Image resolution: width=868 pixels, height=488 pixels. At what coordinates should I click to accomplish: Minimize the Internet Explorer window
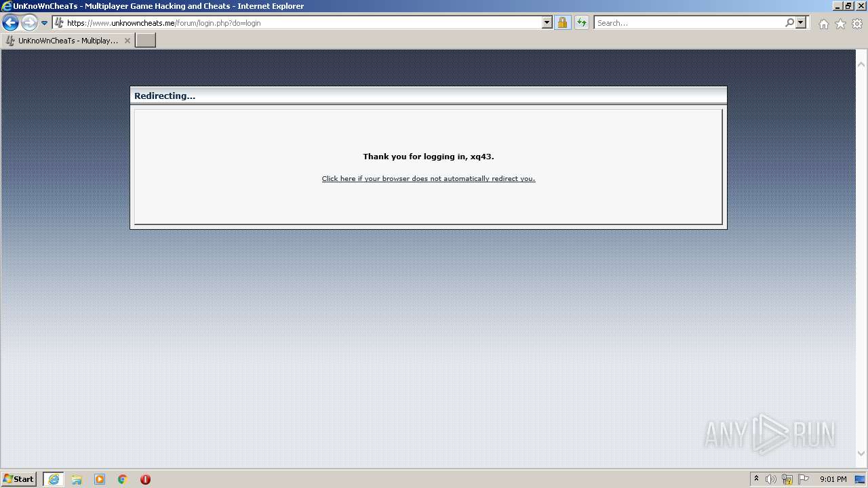[x=837, y=5]
